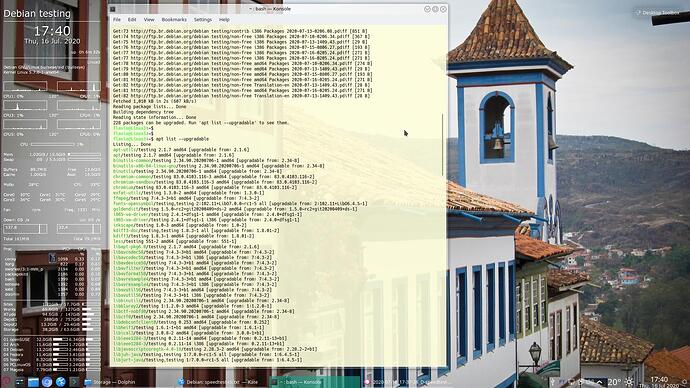Image resolution: width=690 pixels, height=388 pixels.
Task: Minimize the Konsole window
Action: [x=427, y=9]
